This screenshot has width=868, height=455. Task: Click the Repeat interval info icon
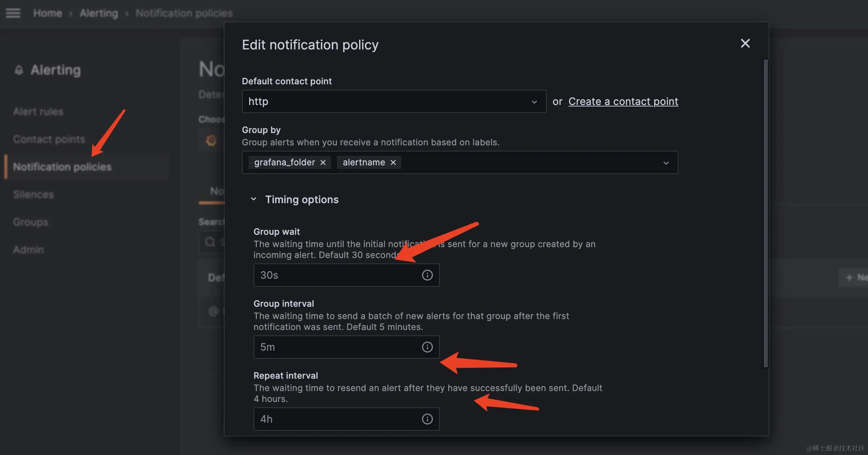click(427, 419)
